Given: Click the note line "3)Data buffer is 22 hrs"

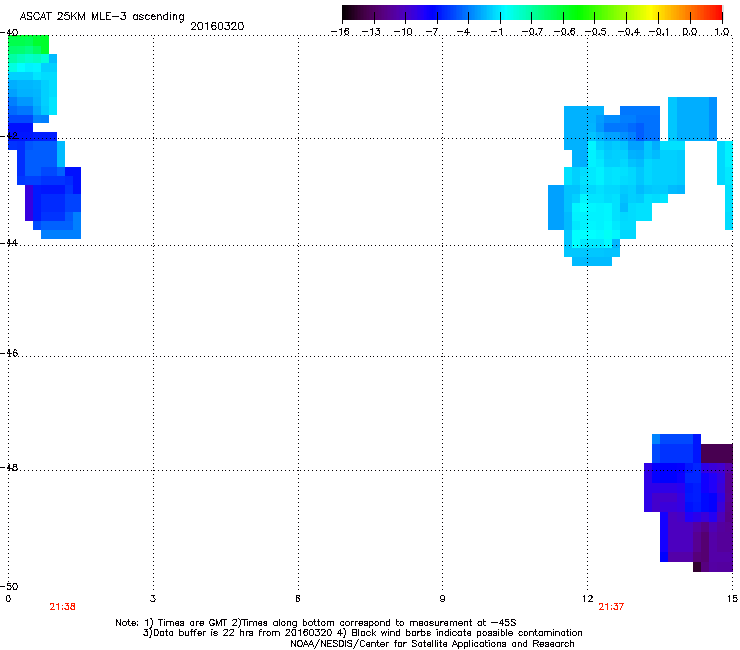Looking at the screenshot, I should point(362,633).
